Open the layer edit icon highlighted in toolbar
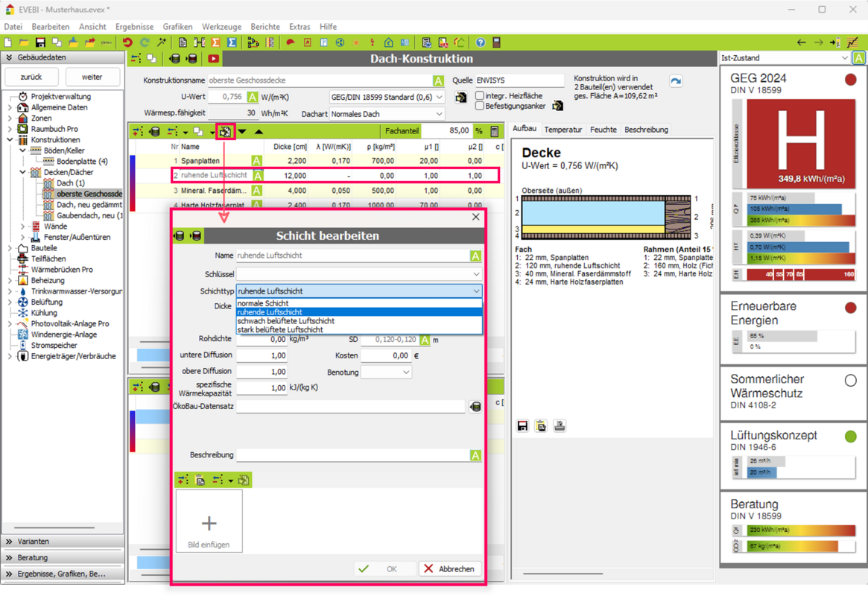Image resolution: width=868 pixels, height=596 pixels. [x=225, y=132]
